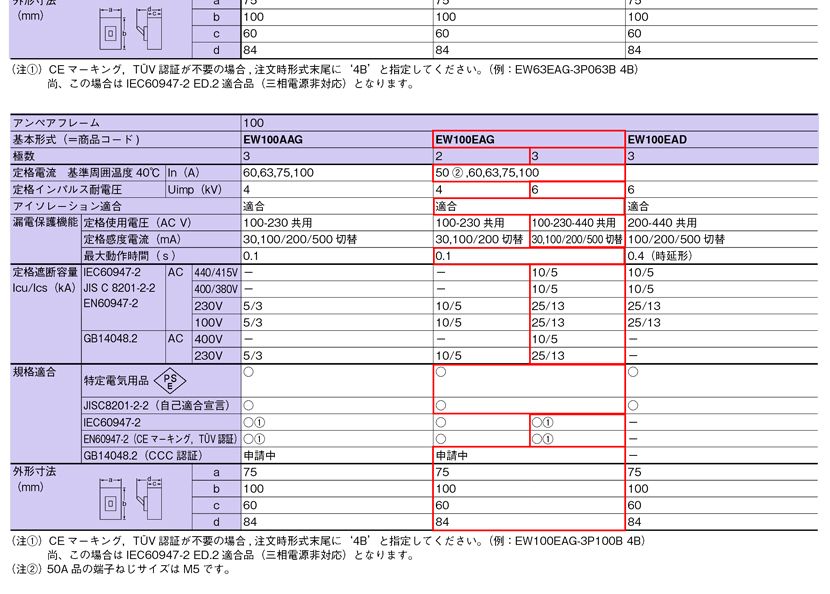Image resolution: width=830 pixels, height=594 pixels.
Task: Click the 定格使用電圧 (AC V) label
Action: pos(138,223)
